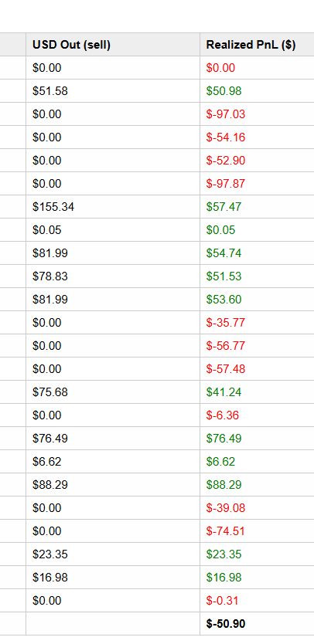Click the $75.68 USD Out cell

click(x=113, y=391)
